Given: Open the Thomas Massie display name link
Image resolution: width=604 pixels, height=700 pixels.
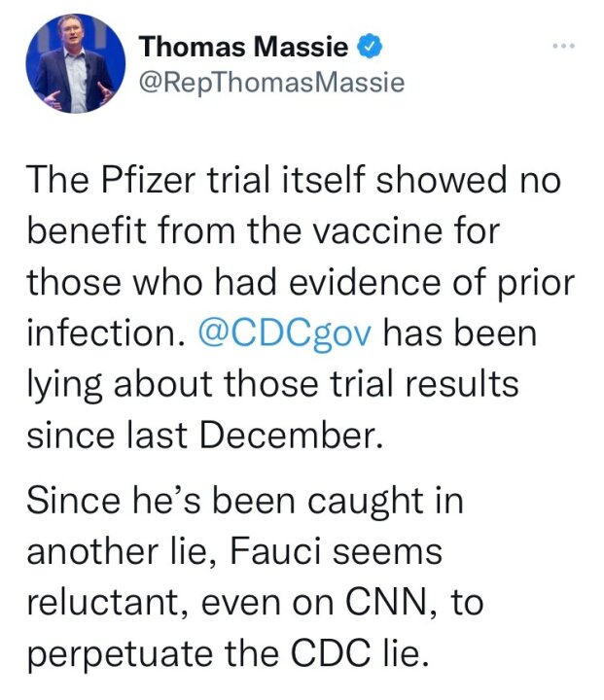Looking at the screenshot, I should 243,47.
